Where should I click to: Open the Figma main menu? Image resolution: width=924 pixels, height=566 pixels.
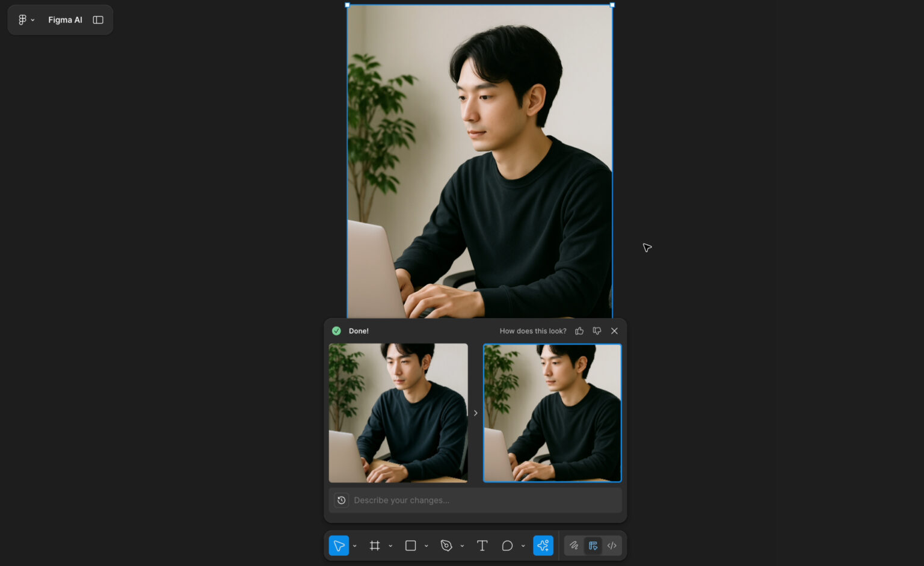25,19
